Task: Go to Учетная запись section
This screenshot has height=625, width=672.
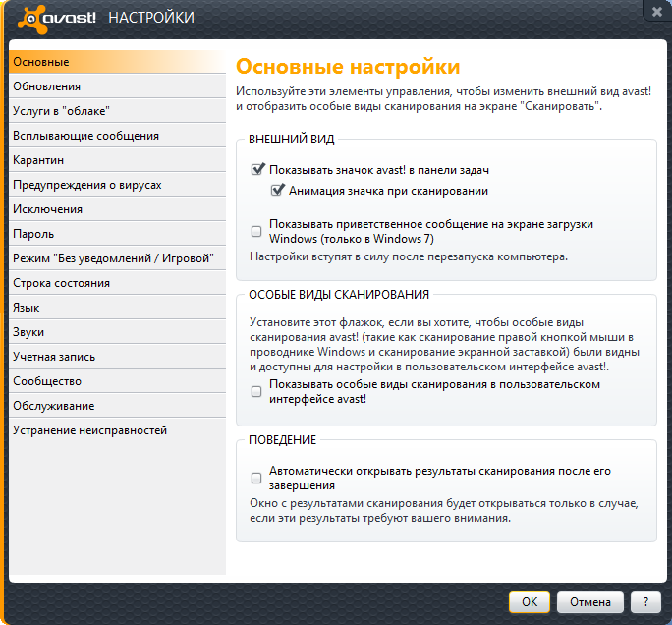Action: pos(117,357)
